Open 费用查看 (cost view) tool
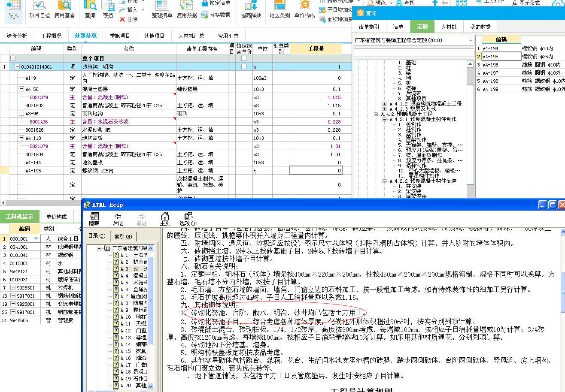565x392 pixels. click(64, 10)
